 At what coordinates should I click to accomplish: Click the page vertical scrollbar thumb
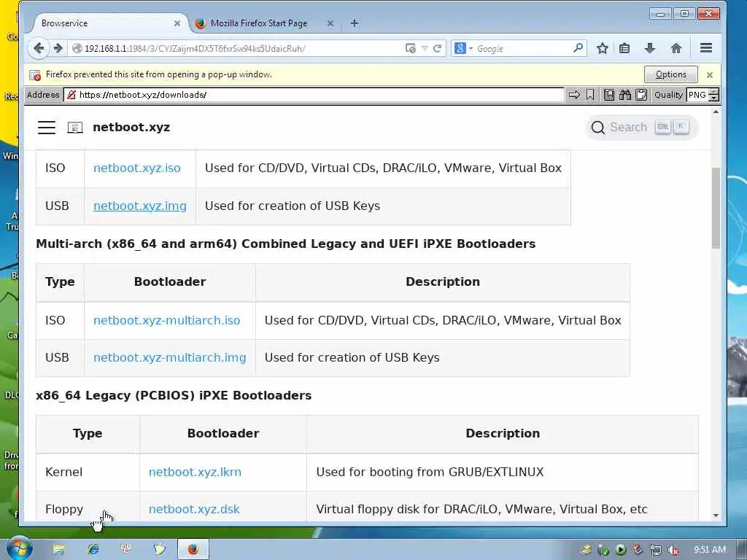(716, 208)
